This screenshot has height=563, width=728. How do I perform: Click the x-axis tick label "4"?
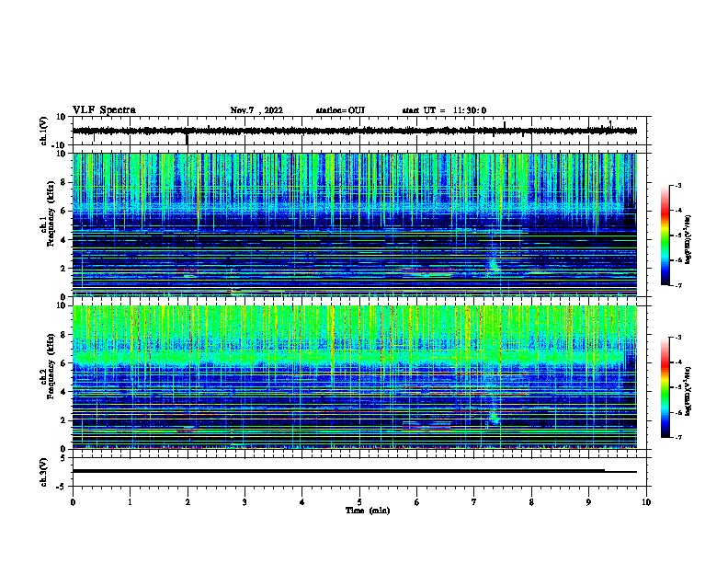302,502
